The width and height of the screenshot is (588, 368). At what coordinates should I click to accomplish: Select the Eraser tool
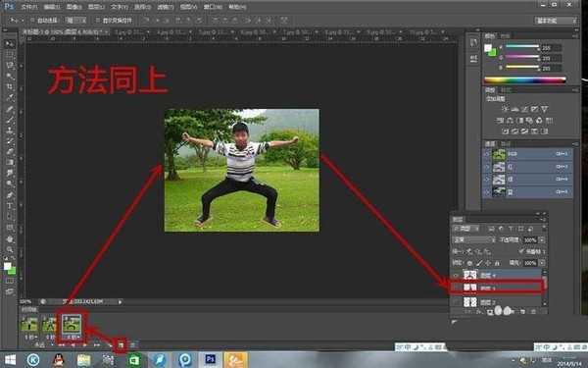pos(10,152)
